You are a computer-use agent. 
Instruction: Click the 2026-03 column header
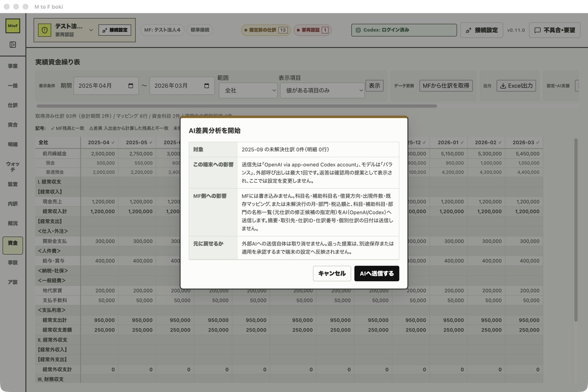[524, 142]
